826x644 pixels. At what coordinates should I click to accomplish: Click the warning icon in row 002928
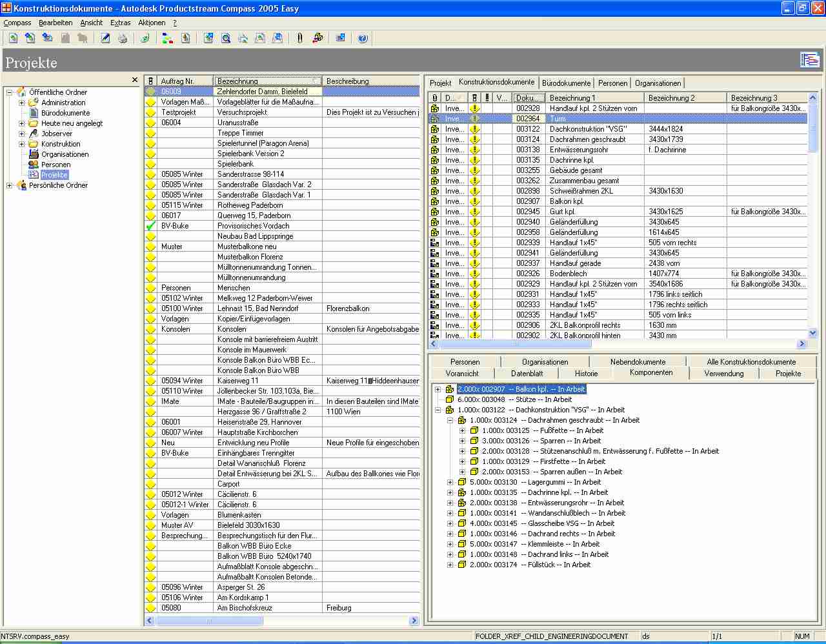[475, 108]
